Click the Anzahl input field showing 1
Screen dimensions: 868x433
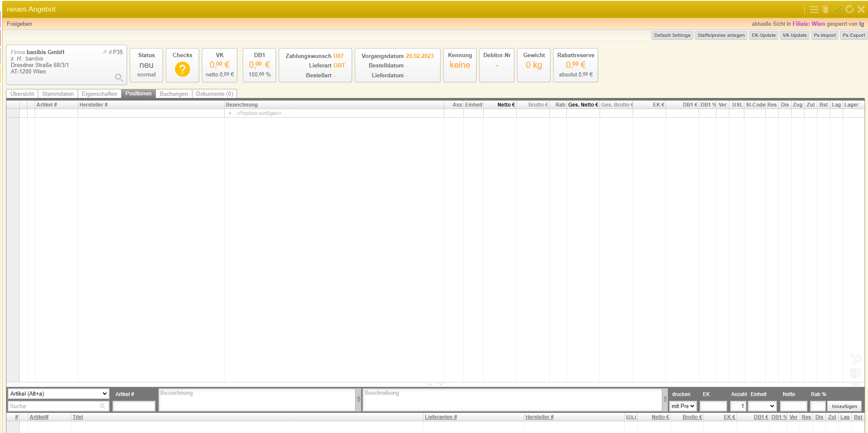(x=738, y=406)
